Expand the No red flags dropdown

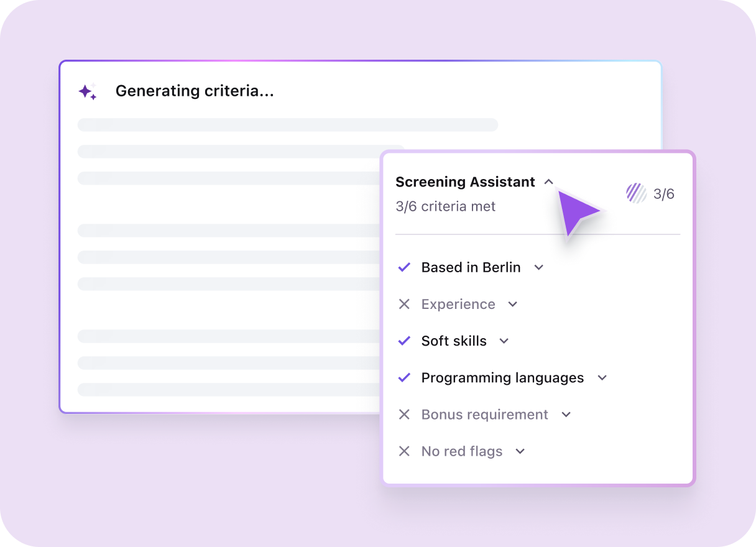coord(520,451)
